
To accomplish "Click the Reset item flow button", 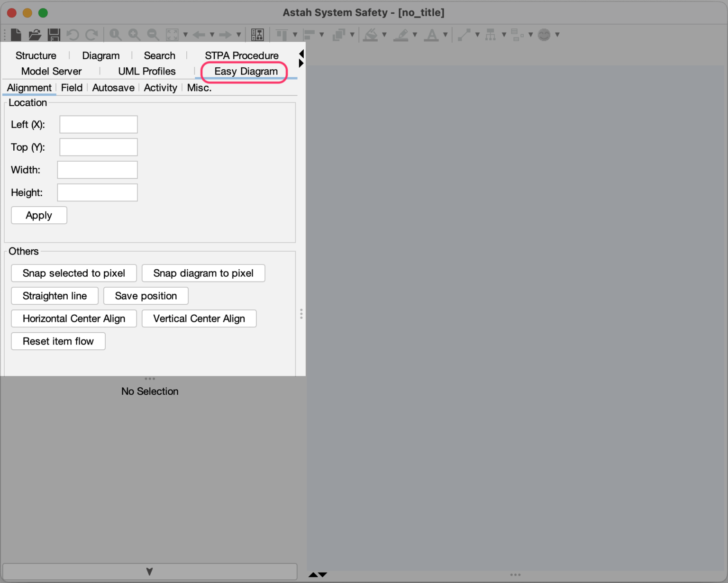I will [x=58, y=341].
